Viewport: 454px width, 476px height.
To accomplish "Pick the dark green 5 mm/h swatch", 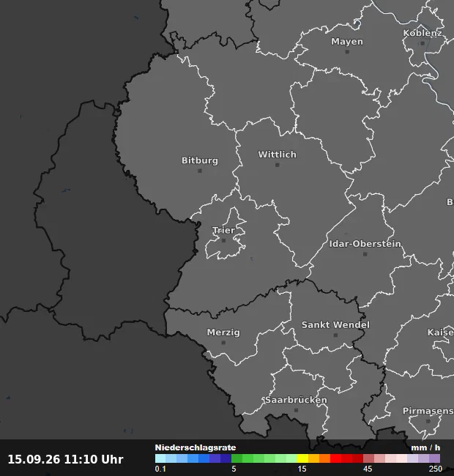I will [237, 458].
